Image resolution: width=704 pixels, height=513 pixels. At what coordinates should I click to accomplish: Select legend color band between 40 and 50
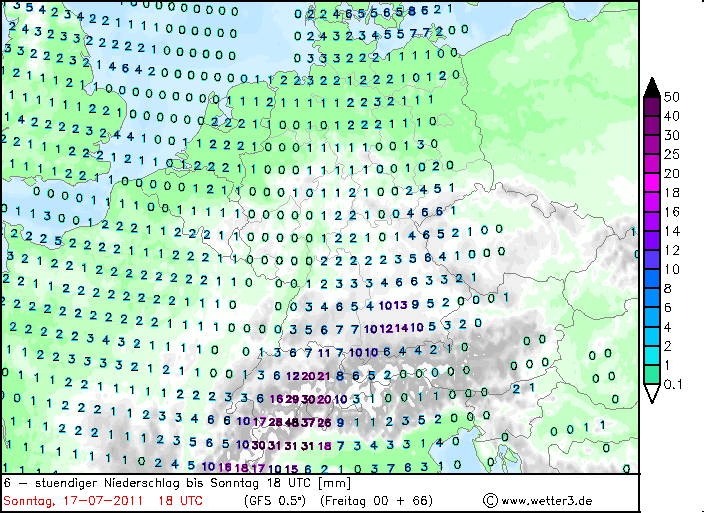point(652,106)
